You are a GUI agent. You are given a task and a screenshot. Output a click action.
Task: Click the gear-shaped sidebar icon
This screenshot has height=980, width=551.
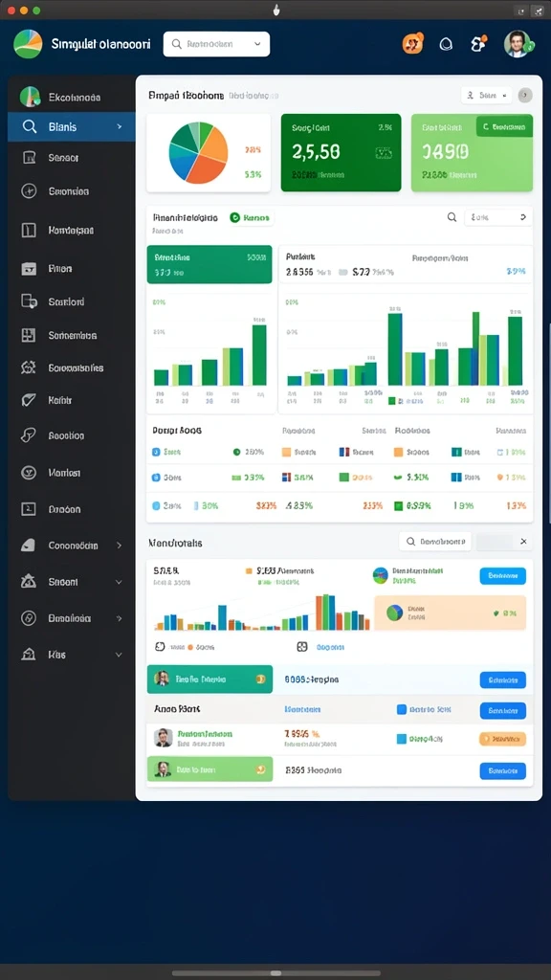tap(29, 367)
